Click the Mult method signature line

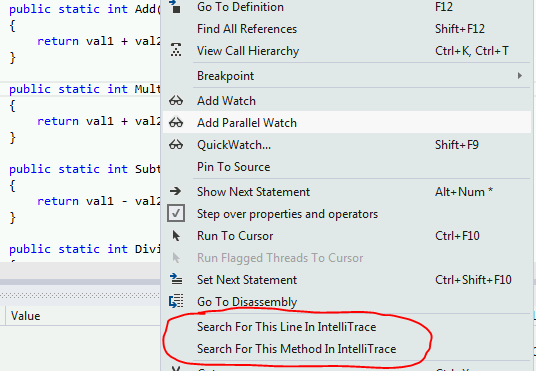pyautogui.click(x=84, y=89)
